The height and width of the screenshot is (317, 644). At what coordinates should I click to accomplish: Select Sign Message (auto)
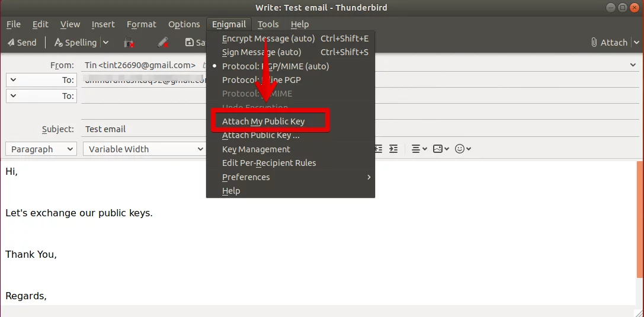[x=290, y=52]
